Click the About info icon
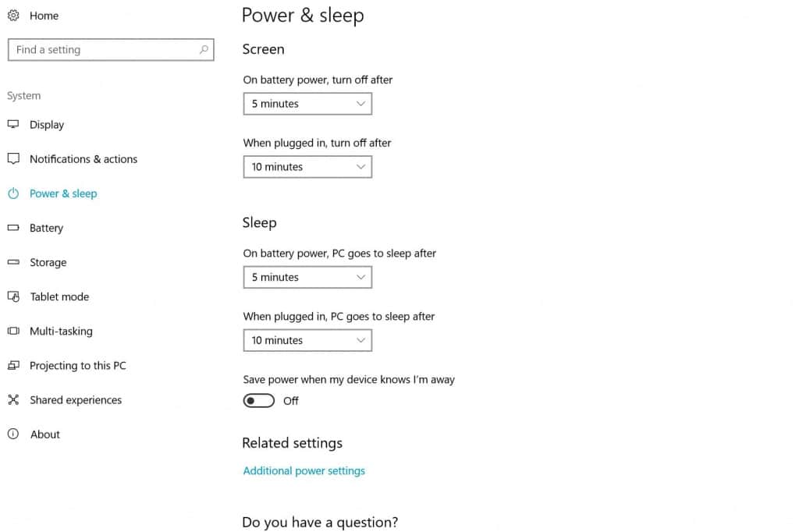 tap(13, 434)
